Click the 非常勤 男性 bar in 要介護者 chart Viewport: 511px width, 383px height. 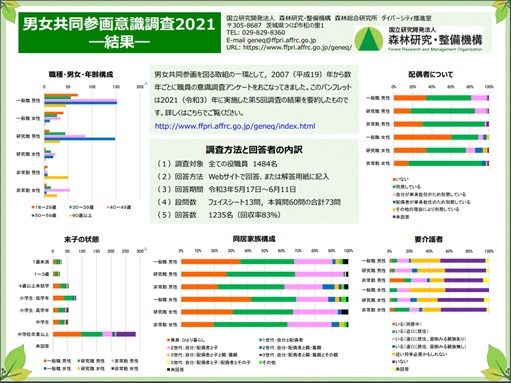pyautogui.click(x=439, y=280)
